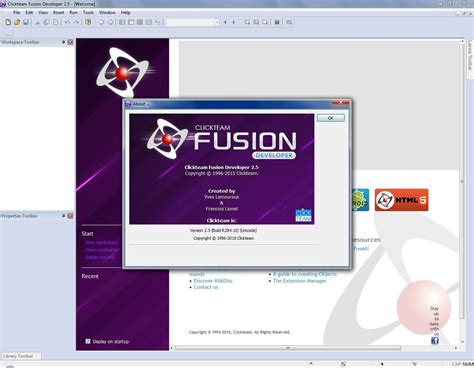Image resolution: width=474 pixels, height=368 pixels.
Task: Click the Copy toolbar icon
Action: tap(47, 22)
